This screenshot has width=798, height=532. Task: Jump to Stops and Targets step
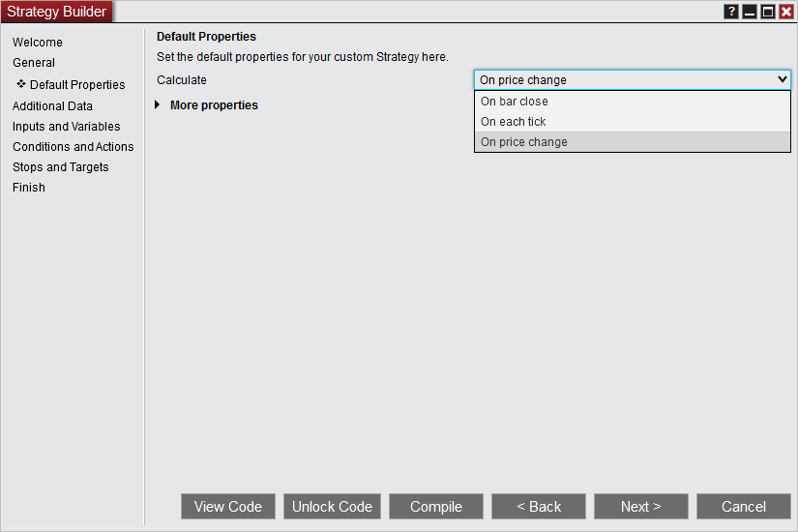pos(61,167)
